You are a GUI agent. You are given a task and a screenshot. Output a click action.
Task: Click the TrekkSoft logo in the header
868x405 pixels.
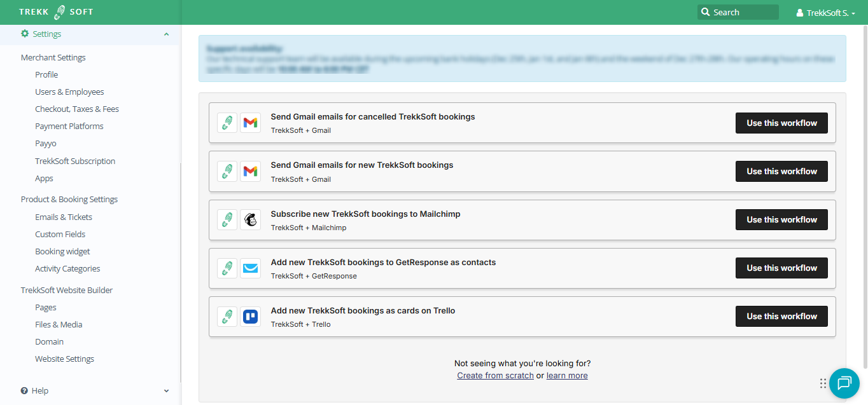pos(56,12)
